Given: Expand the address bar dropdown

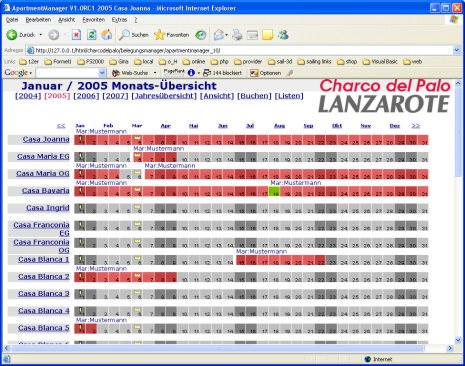Looking at the screenshot, I should [457, 50].
